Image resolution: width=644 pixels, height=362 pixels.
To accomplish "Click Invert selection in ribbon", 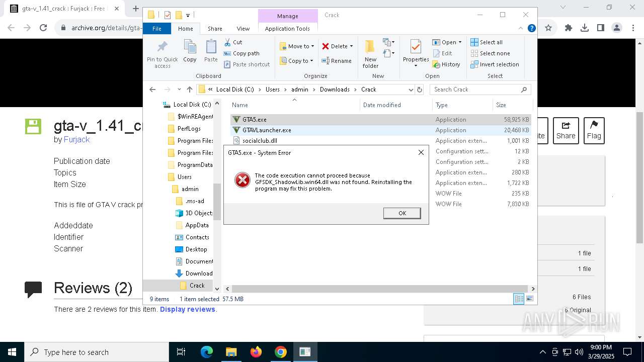I will [495, 64].
